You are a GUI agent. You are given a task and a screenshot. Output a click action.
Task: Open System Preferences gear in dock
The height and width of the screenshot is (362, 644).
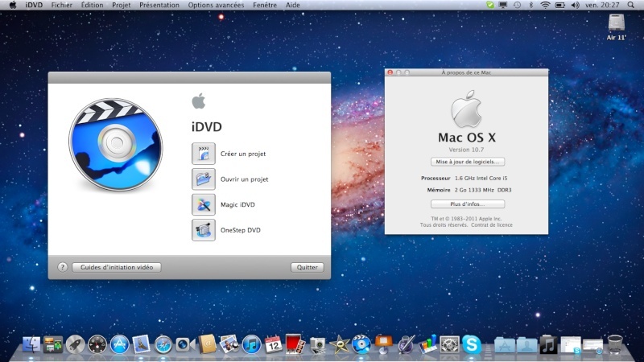(449, 344)
